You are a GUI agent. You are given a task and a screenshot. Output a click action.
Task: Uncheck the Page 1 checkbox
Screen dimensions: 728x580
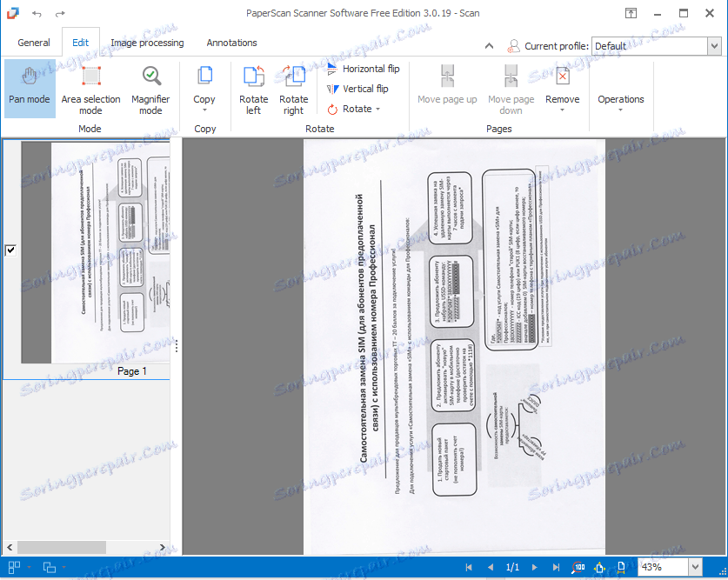coord(10,250)
